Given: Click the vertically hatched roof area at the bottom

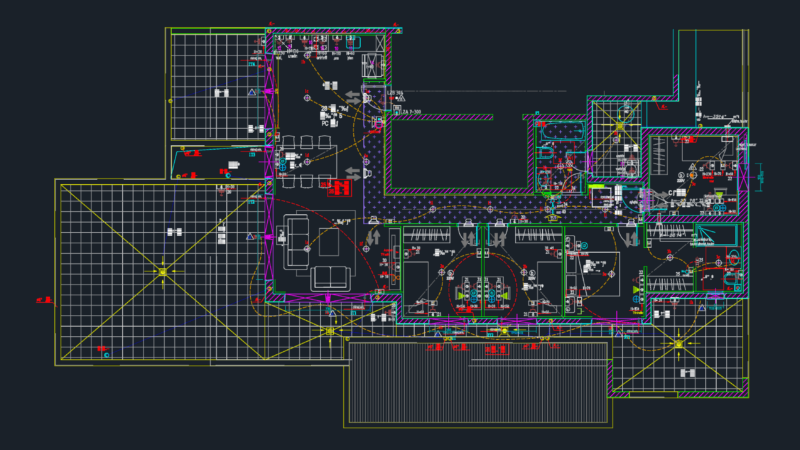Looking at the screenshot, I should [478, 383].
